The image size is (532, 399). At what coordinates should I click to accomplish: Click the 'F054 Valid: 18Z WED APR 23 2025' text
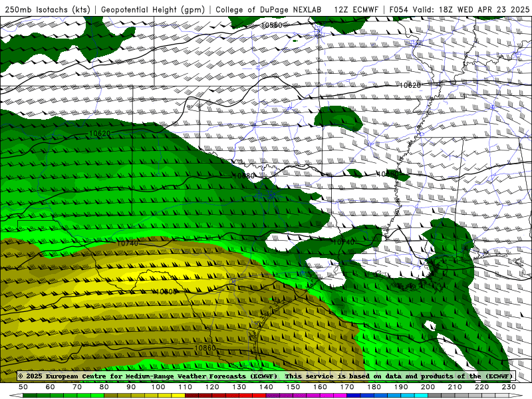coord(460,10)
